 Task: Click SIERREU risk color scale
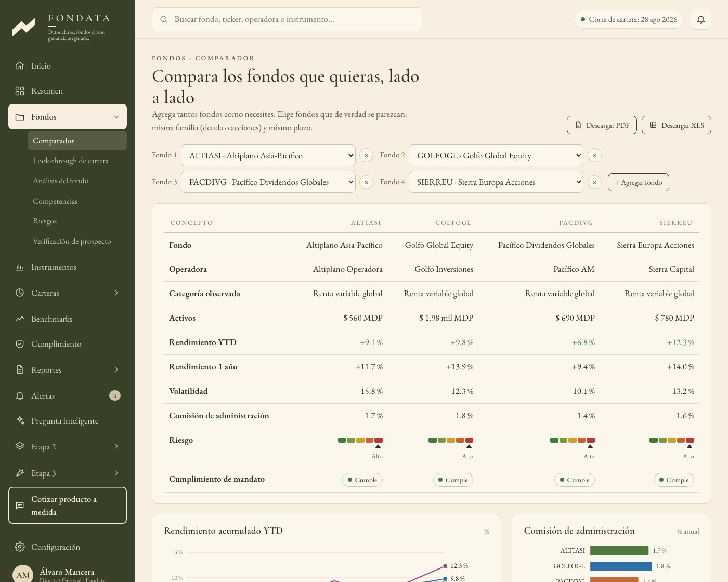[672, 440]
